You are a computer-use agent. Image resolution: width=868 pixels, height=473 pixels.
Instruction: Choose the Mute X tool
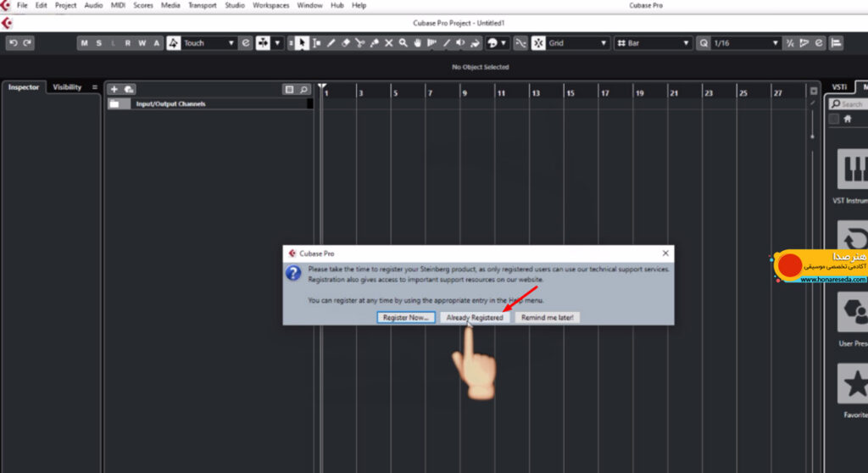pos(388,43)
